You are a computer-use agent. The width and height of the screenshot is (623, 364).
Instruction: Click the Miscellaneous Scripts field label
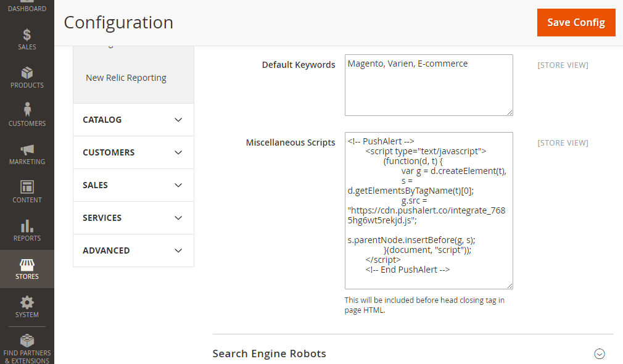pos(291,143)
